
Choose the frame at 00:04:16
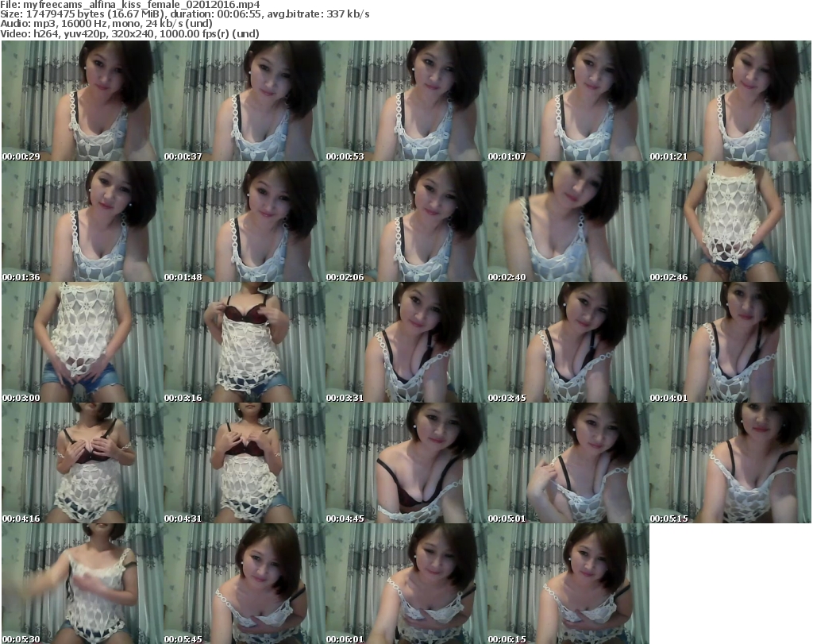point(83,462)
